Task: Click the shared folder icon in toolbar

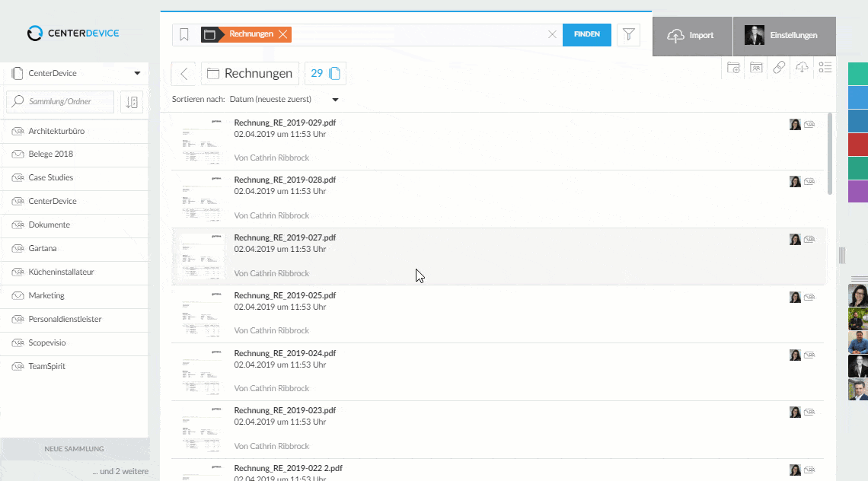Action: point(756,68)
